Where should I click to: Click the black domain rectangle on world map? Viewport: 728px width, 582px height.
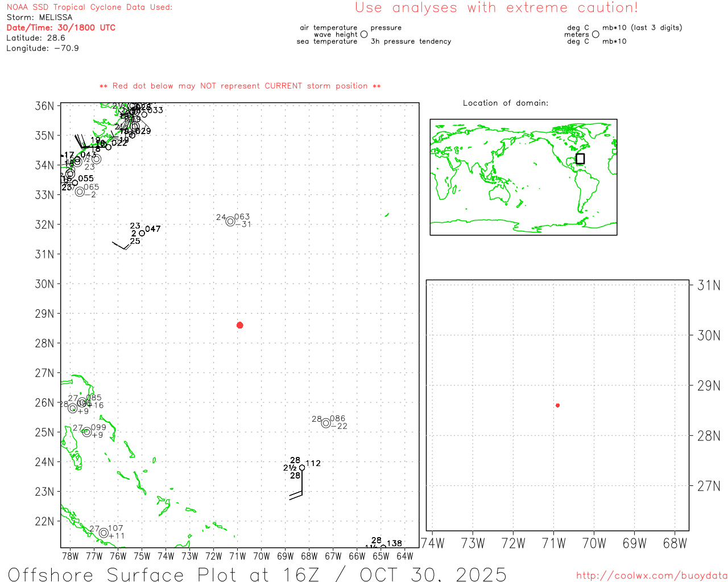[580, 159]
